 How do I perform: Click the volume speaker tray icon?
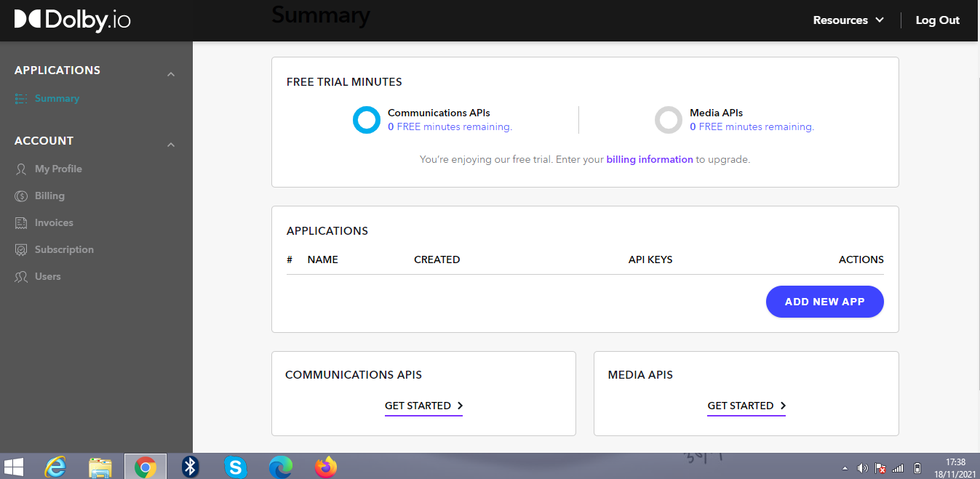click(863, 468)
